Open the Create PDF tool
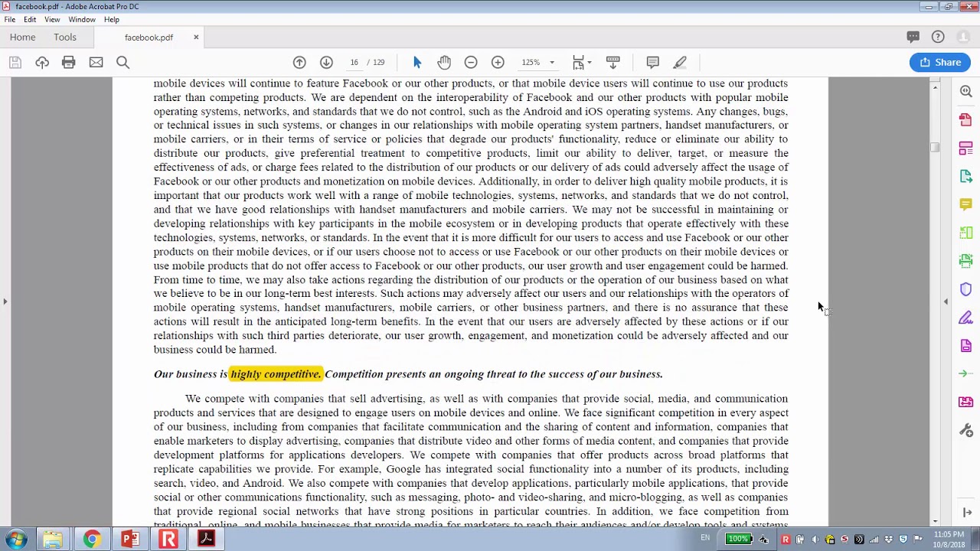Screen dimensions: 980x551 pyautogui.click(x=965, y=119)
